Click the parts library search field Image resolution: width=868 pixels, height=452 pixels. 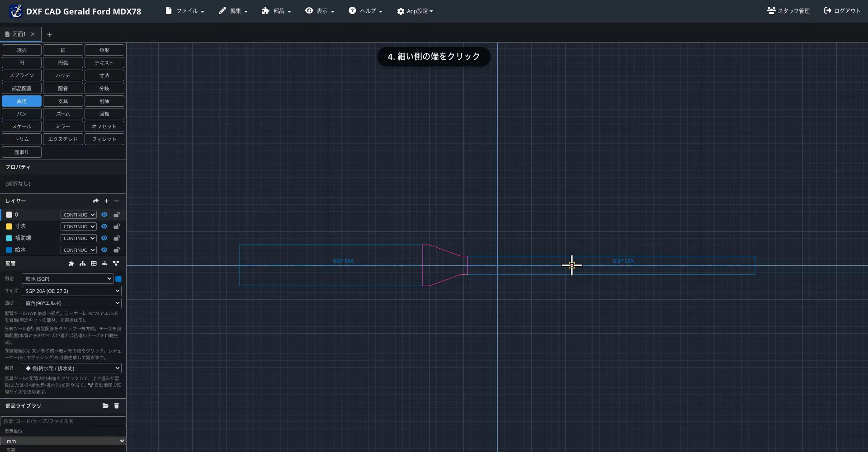[63, 421]
